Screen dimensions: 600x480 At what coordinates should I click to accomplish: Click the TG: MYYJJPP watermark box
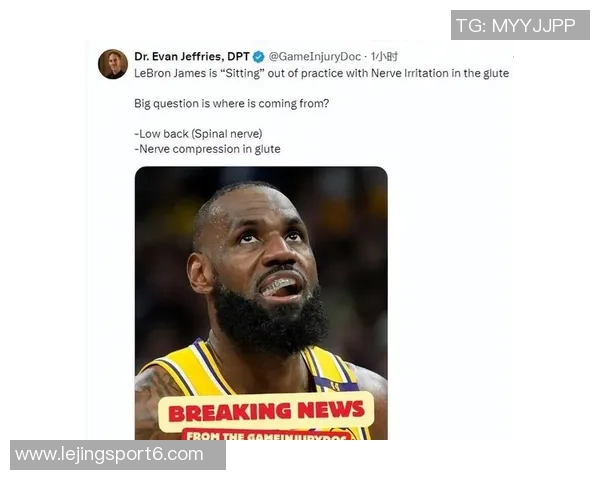tap(520, 25)
